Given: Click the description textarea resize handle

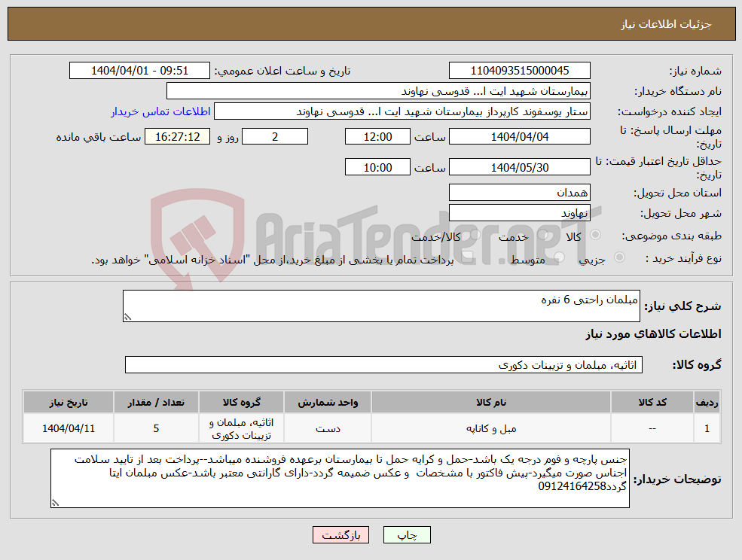Looking at the screenshot, I should pyautogui.click(x=127, y=318).
